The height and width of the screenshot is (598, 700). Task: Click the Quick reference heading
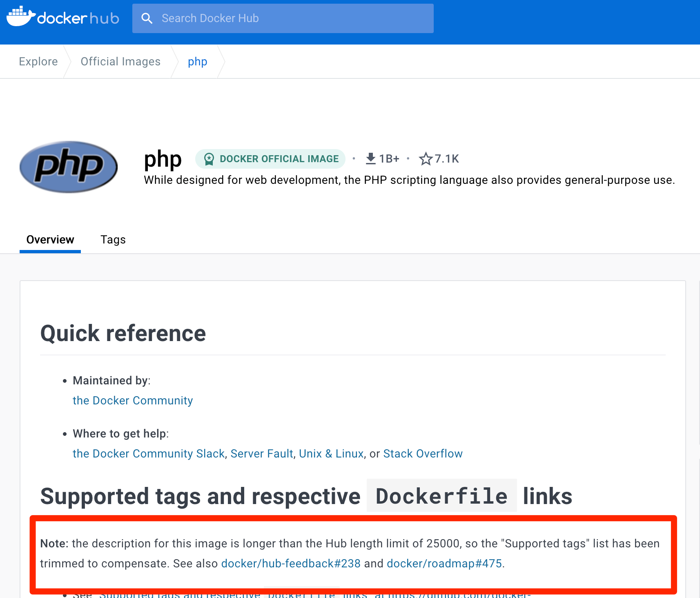click(123, 333)
